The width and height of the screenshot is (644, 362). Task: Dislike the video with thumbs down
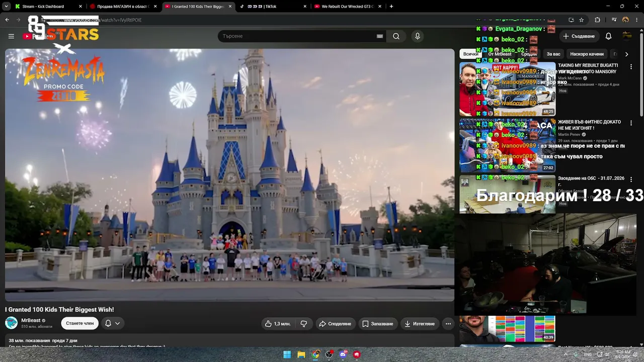coord(303,324)
